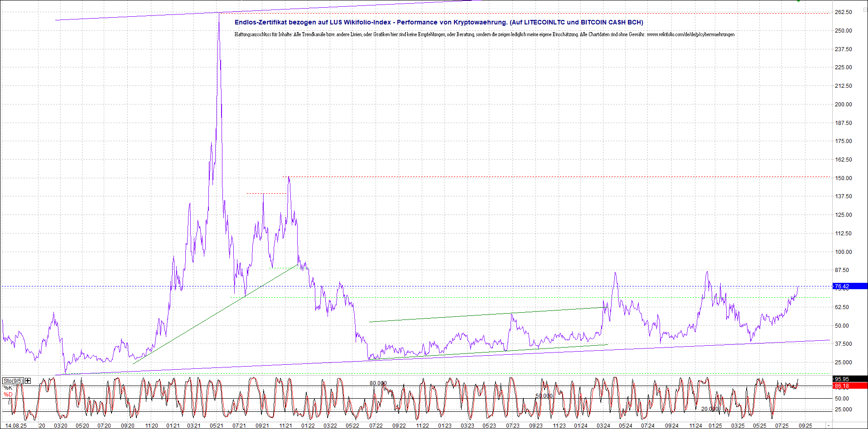
Task: Click the 20.000 level label in stochastic panel
Action: click(709, 409)
